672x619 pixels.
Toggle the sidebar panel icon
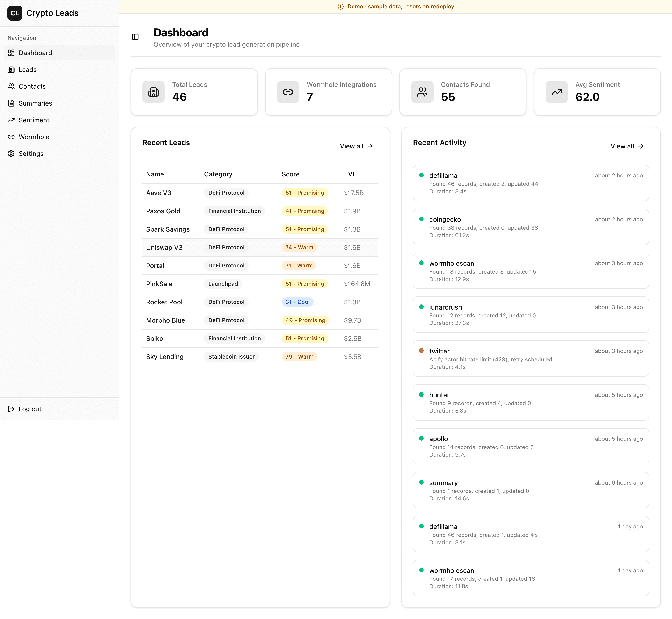135,37
